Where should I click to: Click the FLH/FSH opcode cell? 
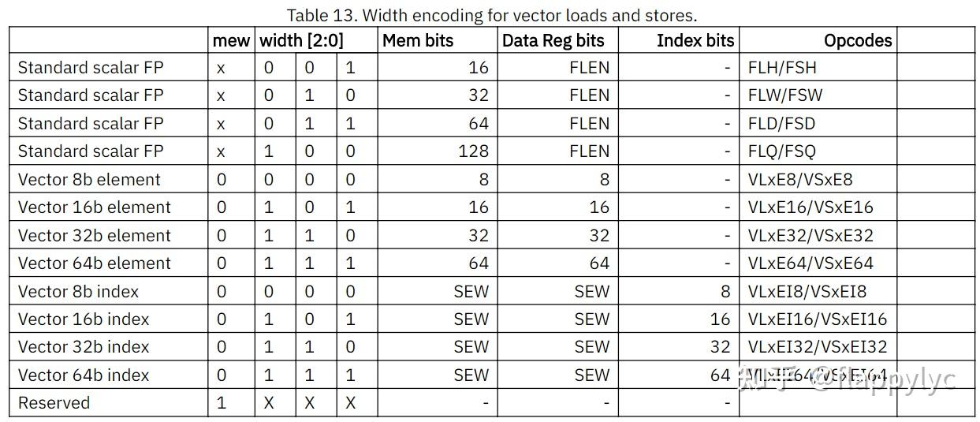[x=782, y=68]
